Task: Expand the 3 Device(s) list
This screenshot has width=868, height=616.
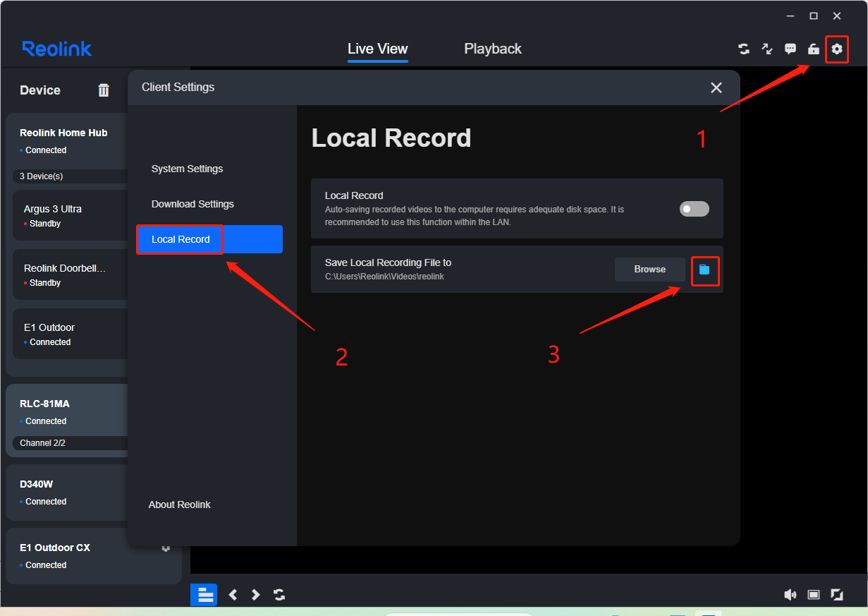Action: [71, 176]
